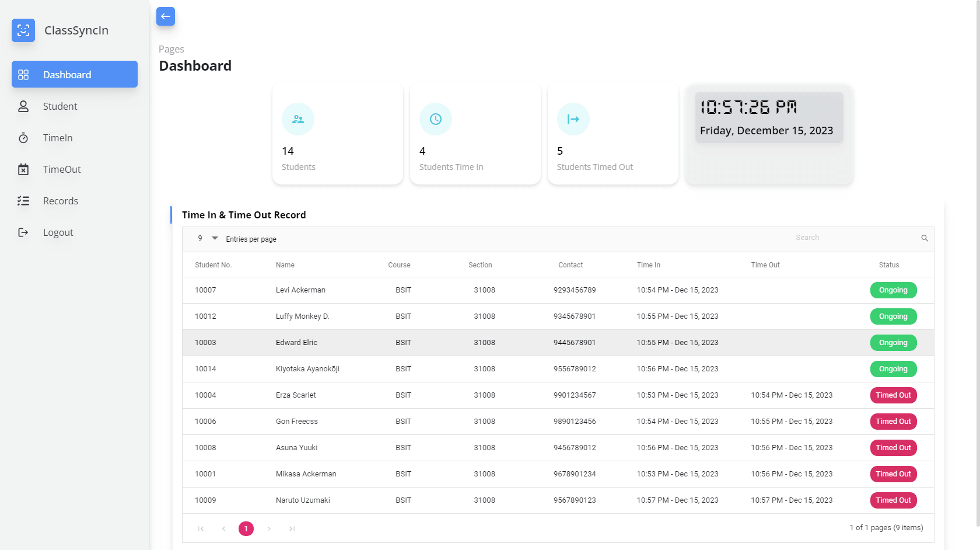Click the back arrow button
980x550 pixels.
click(166, 16)
